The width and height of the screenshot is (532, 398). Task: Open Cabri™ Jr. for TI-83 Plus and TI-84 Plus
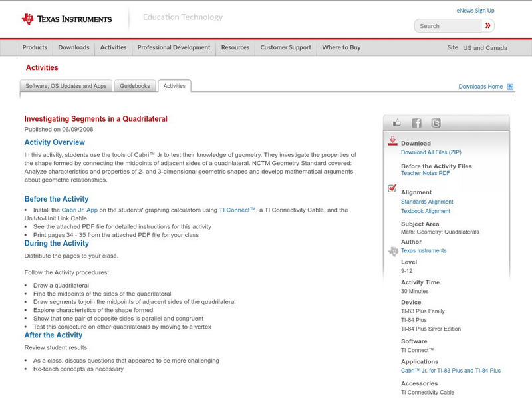click(x=451, y=371)
